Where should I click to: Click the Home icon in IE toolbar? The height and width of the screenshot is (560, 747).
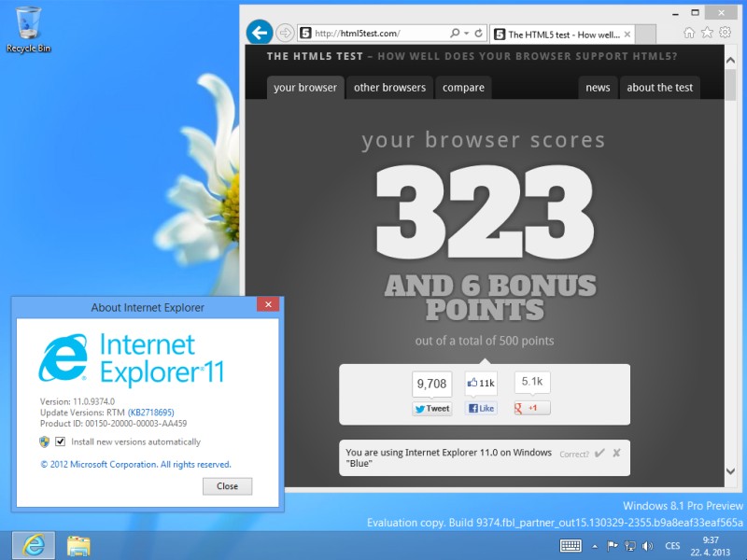689,33
